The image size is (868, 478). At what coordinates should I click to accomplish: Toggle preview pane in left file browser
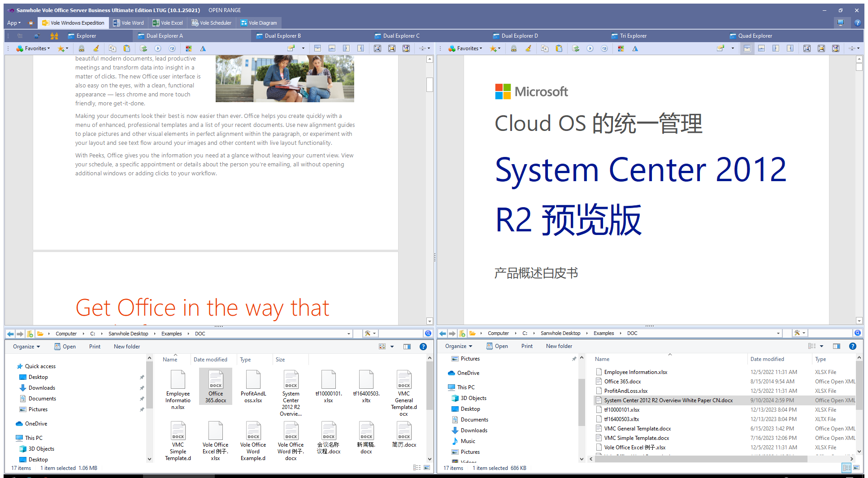(407, 347)
